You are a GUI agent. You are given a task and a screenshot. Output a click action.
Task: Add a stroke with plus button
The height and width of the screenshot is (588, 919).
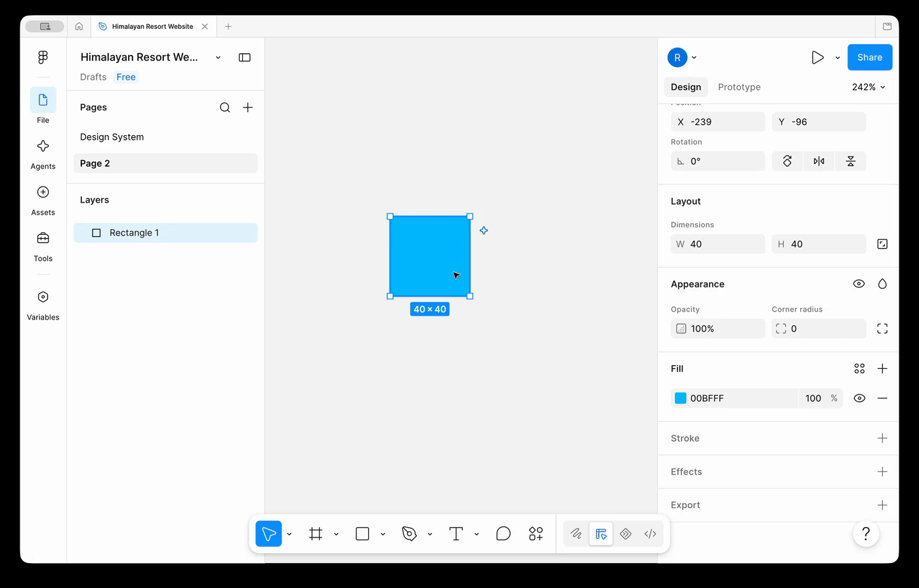882,438
